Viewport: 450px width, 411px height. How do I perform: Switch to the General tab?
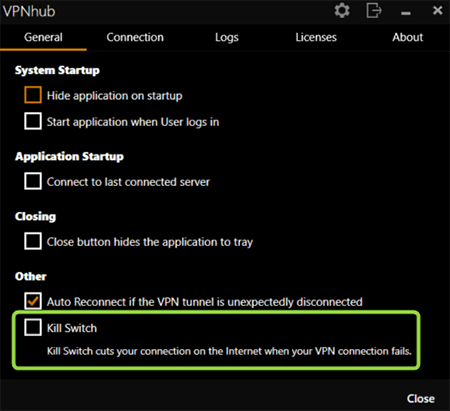(x=43, y=37)
